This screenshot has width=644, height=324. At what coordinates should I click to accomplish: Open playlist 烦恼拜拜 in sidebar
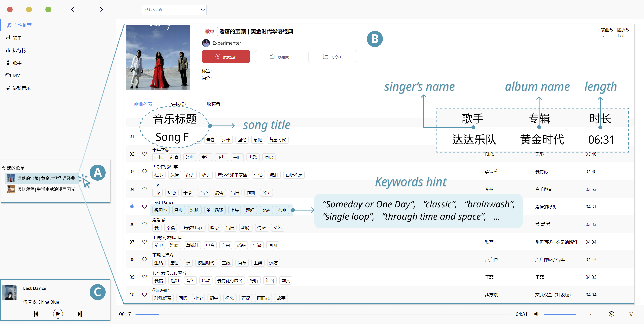tap(46, 189)
